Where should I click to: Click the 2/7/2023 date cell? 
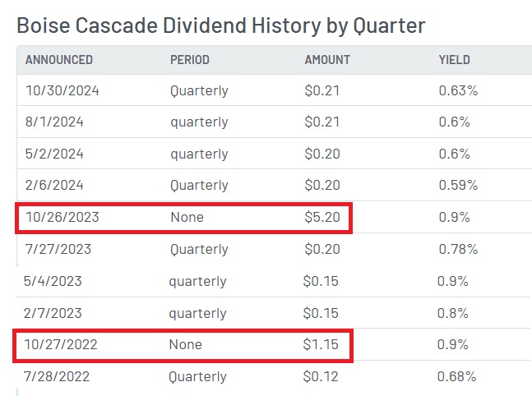(x=54, y=313)
